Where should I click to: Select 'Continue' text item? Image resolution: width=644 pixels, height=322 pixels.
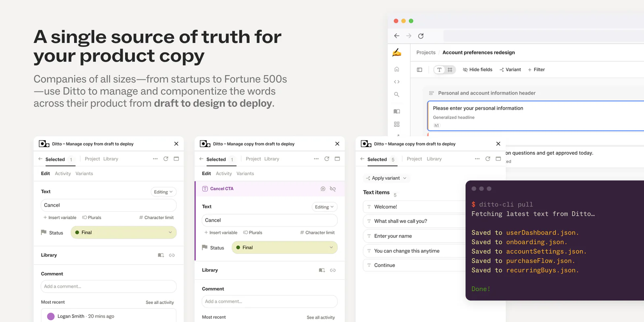[x=414, y=265]
